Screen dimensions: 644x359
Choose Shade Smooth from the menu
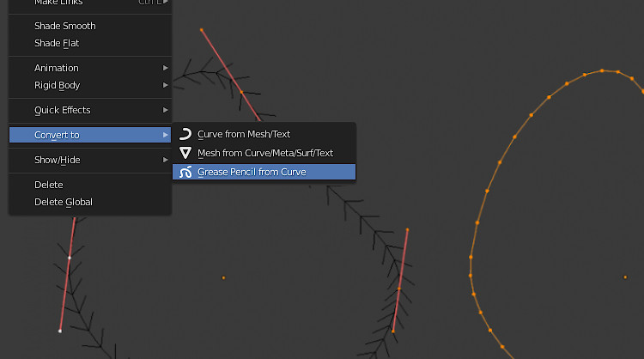pyautogui.click(x=65, y=26)
